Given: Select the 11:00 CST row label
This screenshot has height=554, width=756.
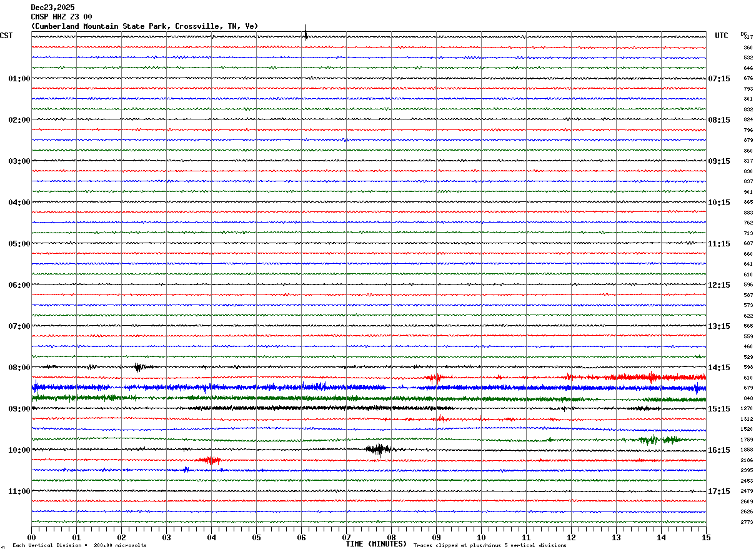Looking at the screenshot, I should [19, 491].
